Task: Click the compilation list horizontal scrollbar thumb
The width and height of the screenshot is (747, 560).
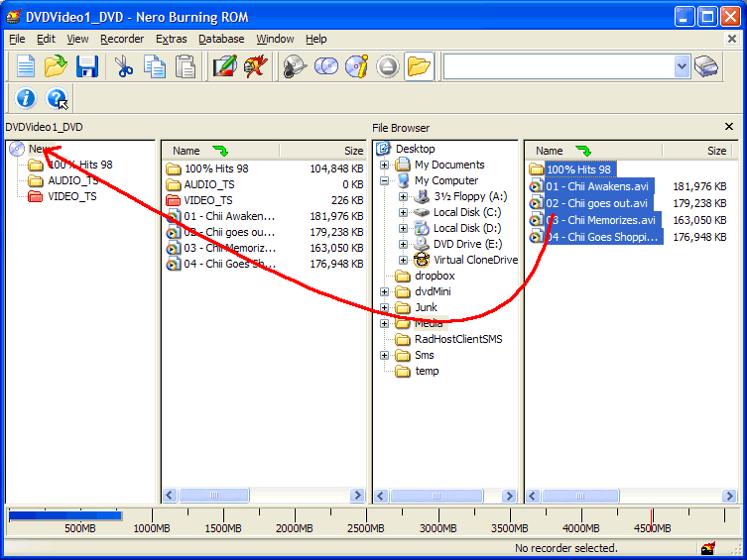Action: click(x=214, y=496)
